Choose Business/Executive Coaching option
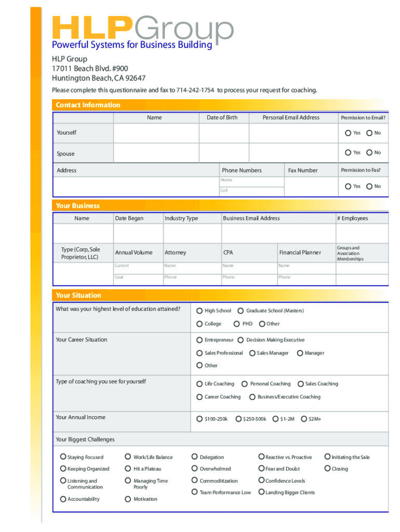The height and width of the screenshot is (532, 400). pos(252,397)
